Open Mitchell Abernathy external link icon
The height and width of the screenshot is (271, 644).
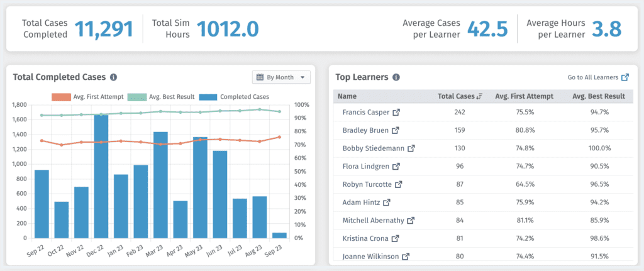411,221
